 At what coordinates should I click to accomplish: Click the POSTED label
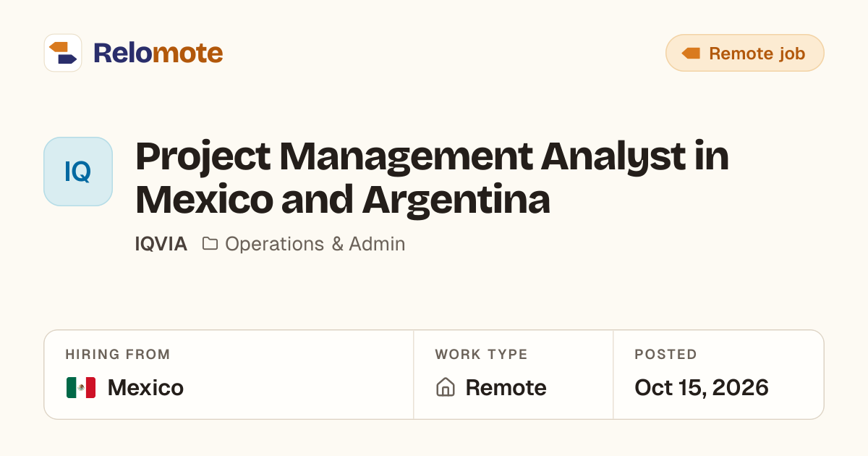point(665,355)
